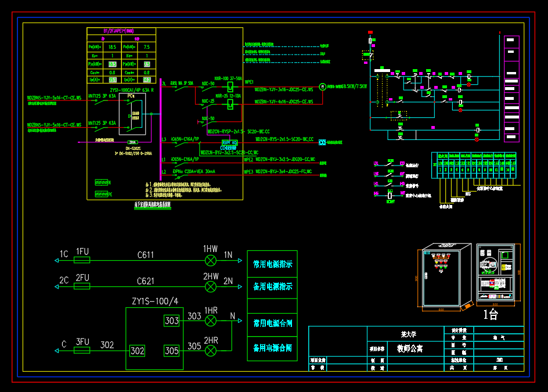
Task: Click the 备用电源合闸 legend cell
Action: [272, 348]
